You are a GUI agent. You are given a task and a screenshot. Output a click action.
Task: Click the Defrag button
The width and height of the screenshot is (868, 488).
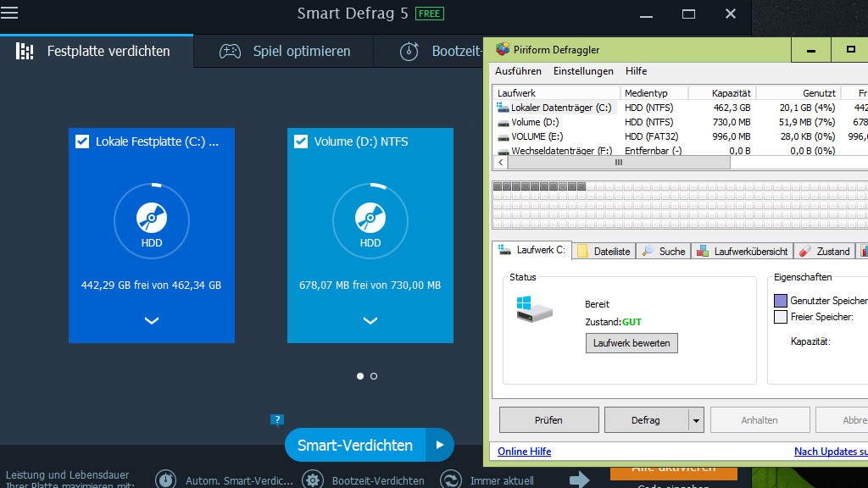(x=646, y=420)
